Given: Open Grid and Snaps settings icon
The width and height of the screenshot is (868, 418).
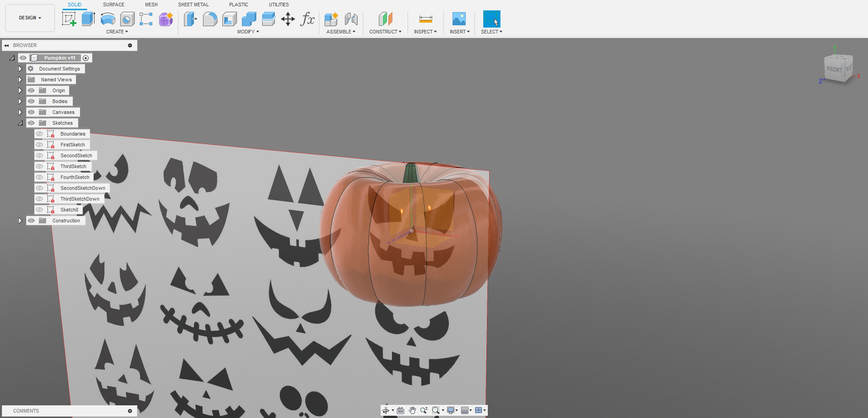Looking at the screenshot, I should tap(465, 410).
